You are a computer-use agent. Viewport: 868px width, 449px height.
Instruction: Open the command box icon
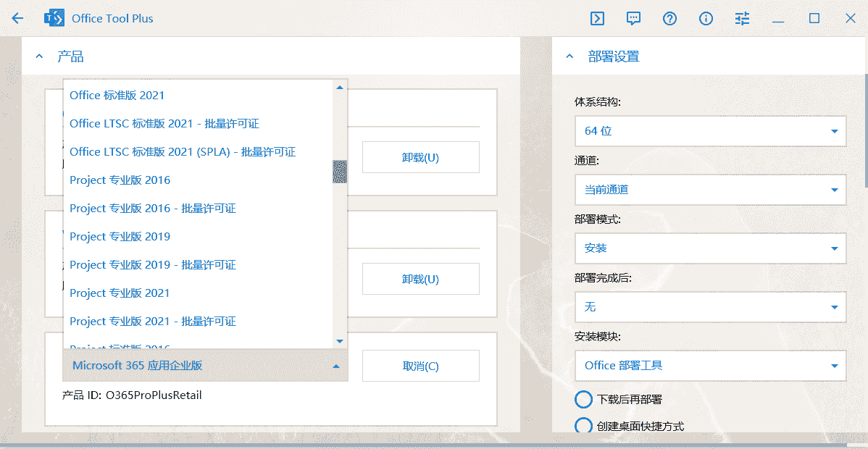[x=597, y=18]
